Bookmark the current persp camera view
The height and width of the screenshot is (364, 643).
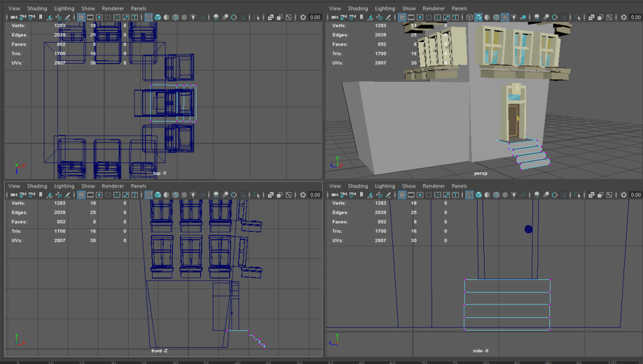point(361,17)
